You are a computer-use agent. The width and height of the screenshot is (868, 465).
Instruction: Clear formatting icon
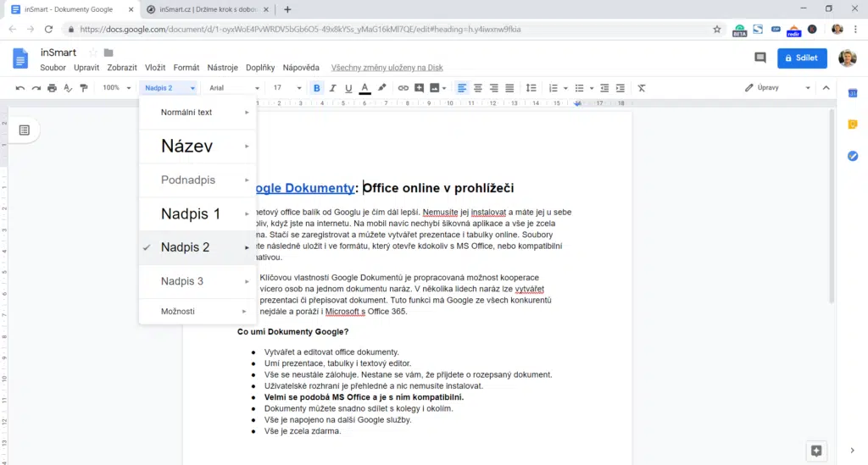[x=642, y=88]
